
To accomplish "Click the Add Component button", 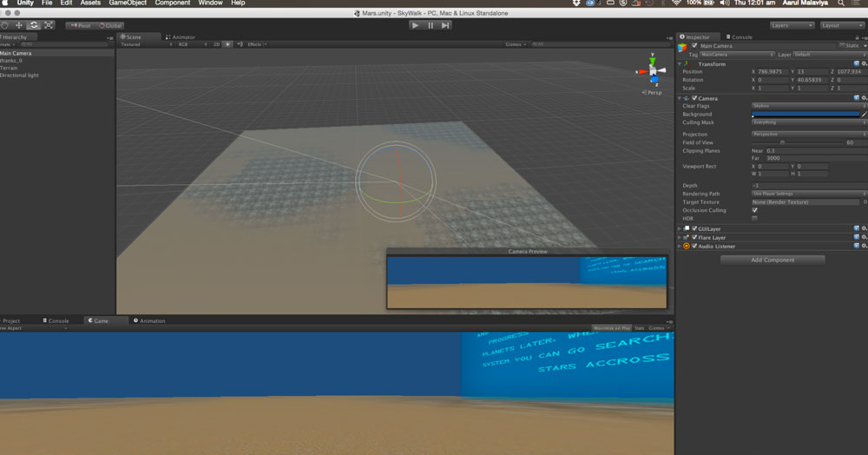I will coord(773,260).
